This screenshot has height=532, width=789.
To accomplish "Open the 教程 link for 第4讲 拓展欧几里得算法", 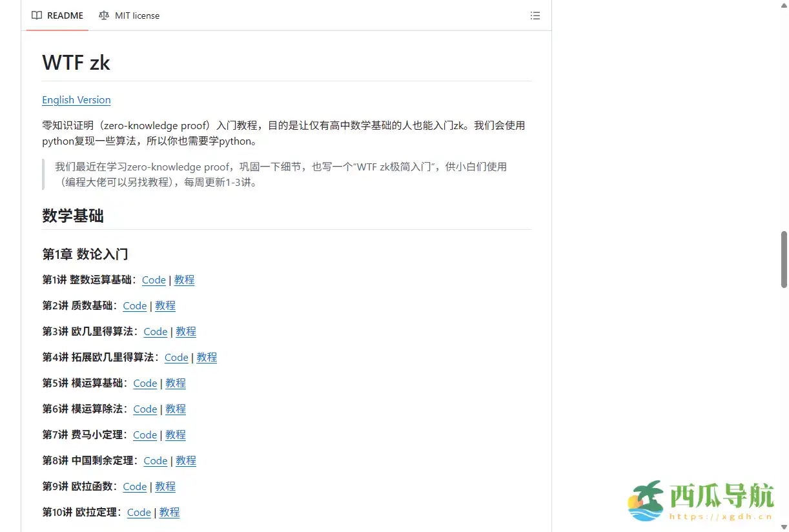I will tap(207, 357).
